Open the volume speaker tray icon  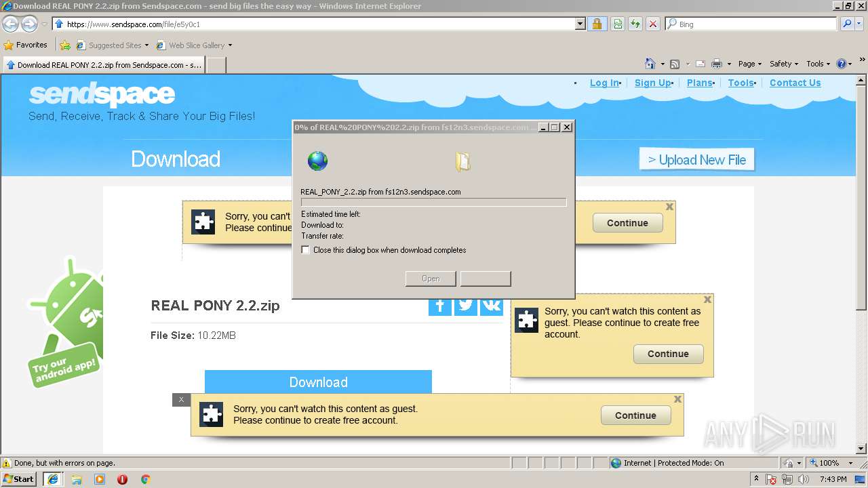click(804, 479)
